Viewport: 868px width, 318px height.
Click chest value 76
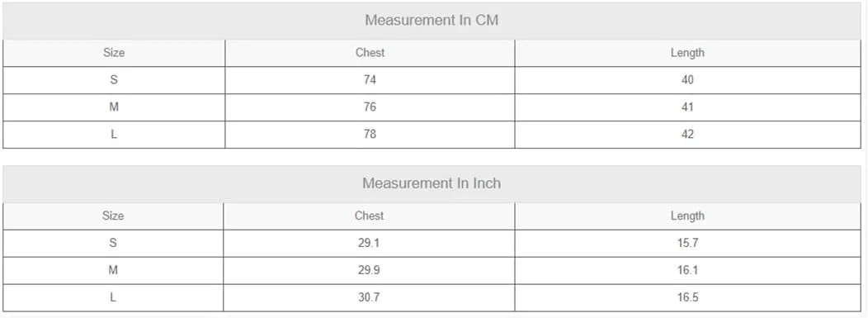tap(370, 107)
